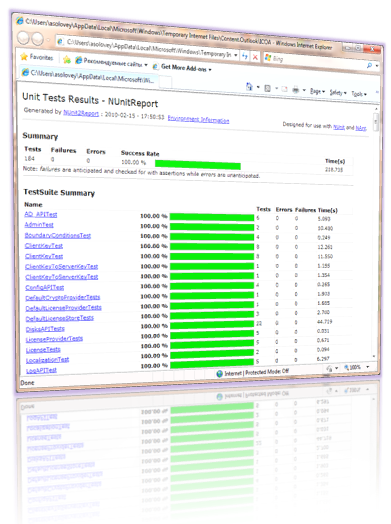This screenshot has width=391, height=524.
Task: Click the Forward navigation arrow button
Action: pos(37,39)
